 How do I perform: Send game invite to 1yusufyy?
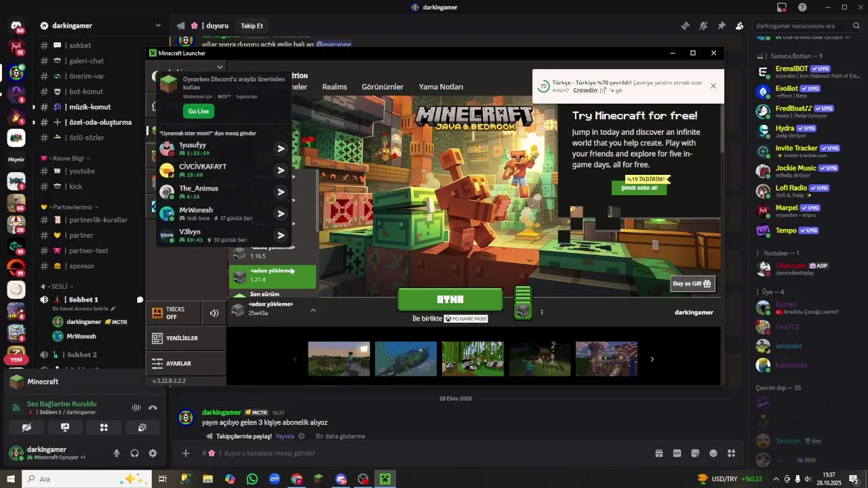281,148
